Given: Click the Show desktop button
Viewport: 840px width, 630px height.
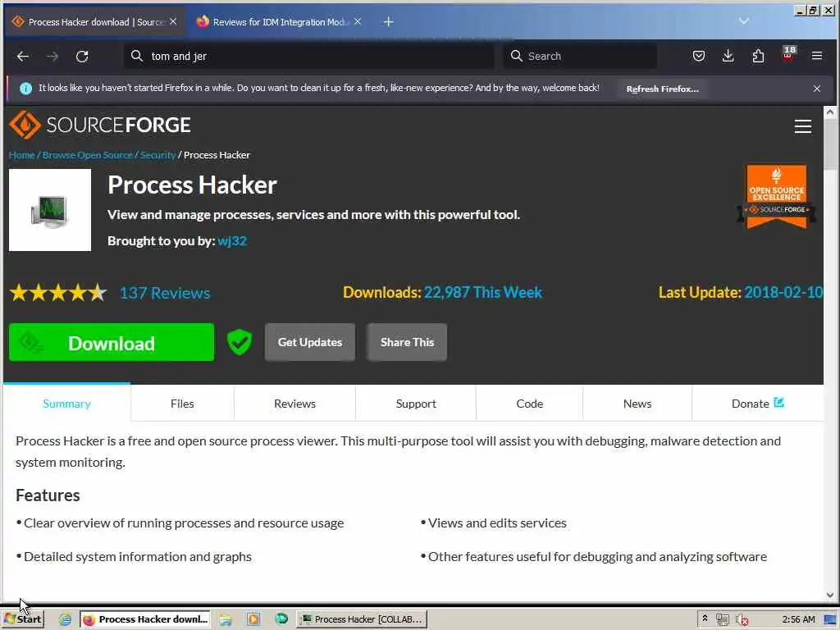Looking at the screenshot, I should pyautogui.click(x=830, y=620).
